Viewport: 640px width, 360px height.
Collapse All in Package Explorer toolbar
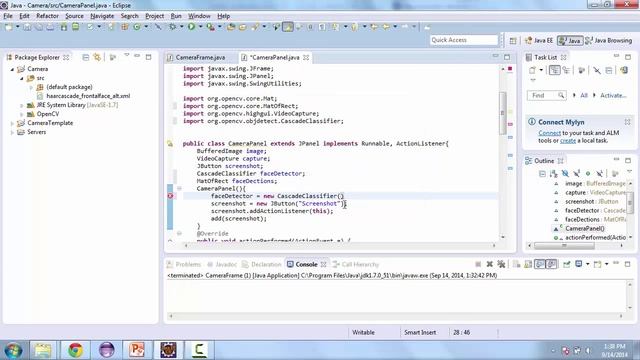pyautogui.click(x=86, y=57)
